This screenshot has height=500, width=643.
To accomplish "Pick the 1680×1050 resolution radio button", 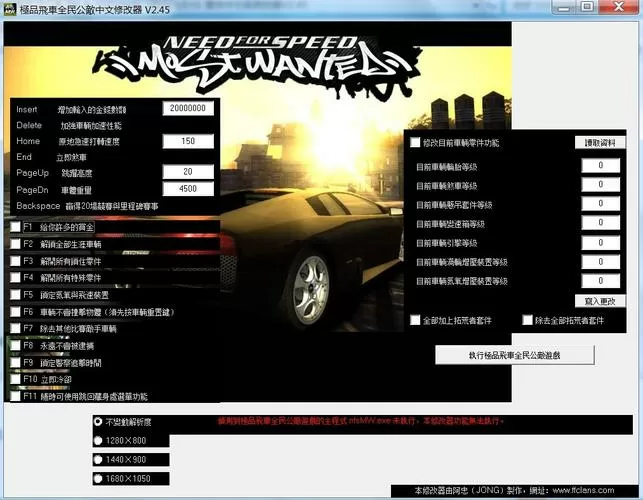I will (x=98, y=478).
